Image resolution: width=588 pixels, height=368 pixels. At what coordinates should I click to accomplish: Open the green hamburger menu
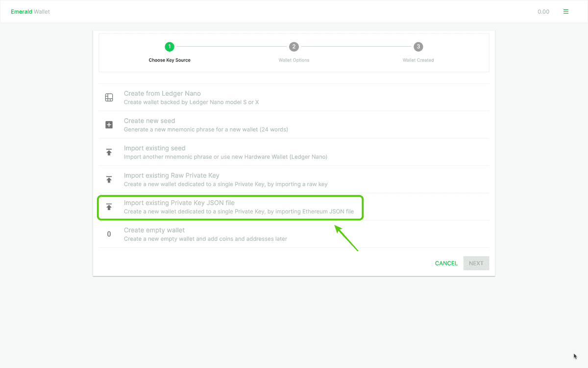coord(566,11)
